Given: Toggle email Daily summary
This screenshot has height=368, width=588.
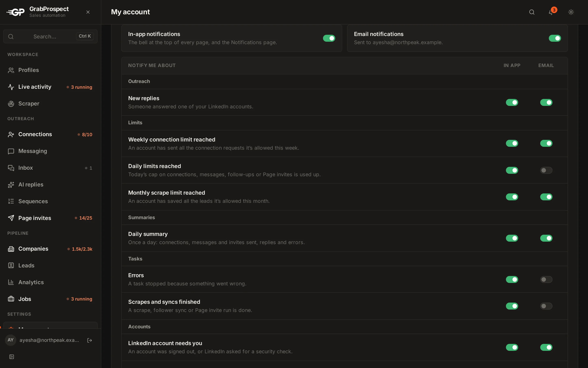Looking at the screenshot, I should click(x=546, y=238).
